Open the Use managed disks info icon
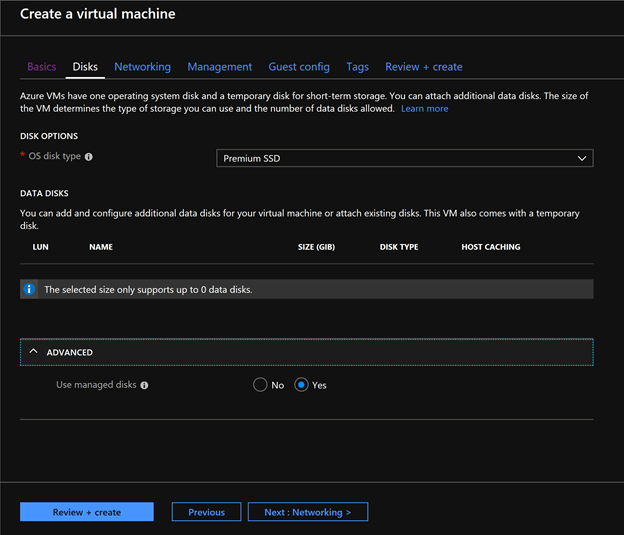The height and width of the screenshot is (535, 624). pos(144,385)
